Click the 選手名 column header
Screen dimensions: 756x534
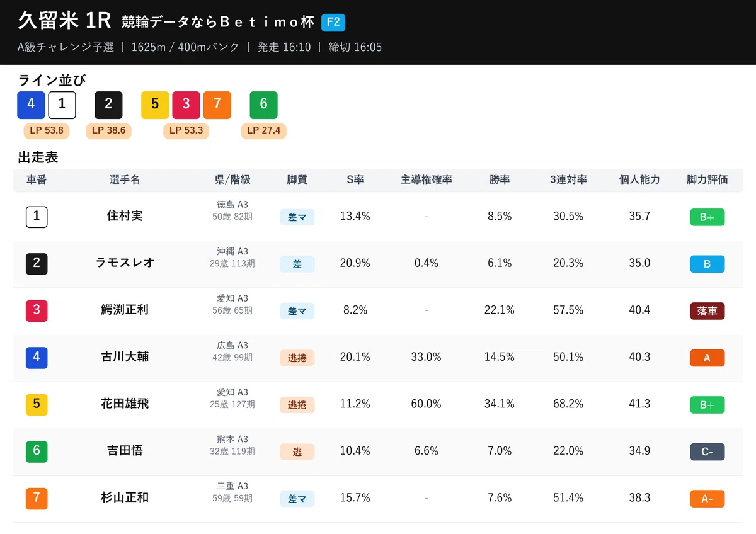pyautogui.click(x=125, y=179)
